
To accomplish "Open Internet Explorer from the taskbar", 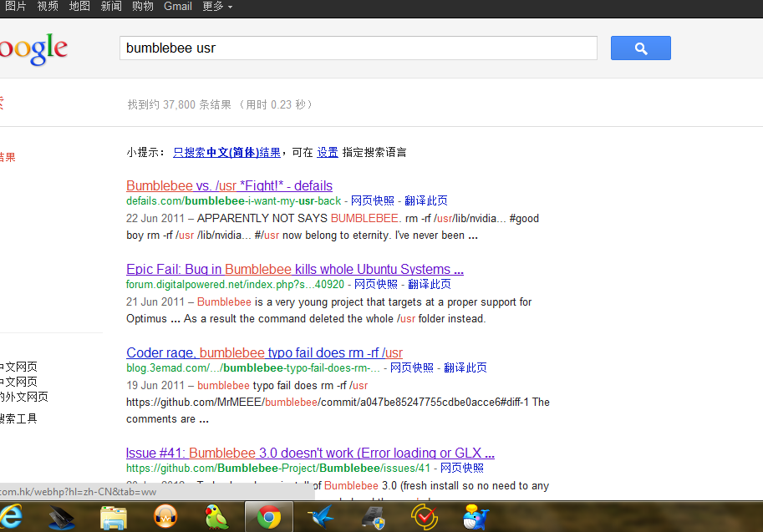I will pos(11,516).
